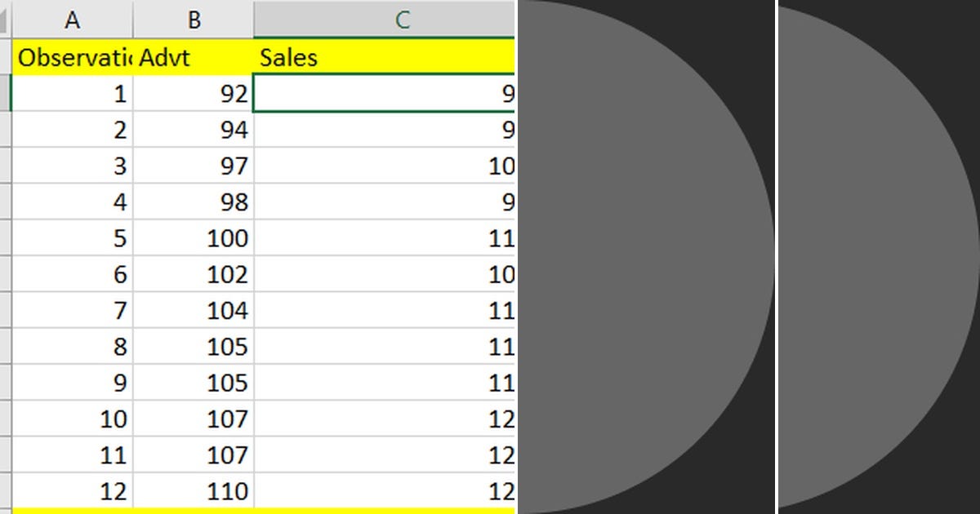Select the Advt cell showing 102
The width and height of the screenshot is (980, 514).
point(194,274)
